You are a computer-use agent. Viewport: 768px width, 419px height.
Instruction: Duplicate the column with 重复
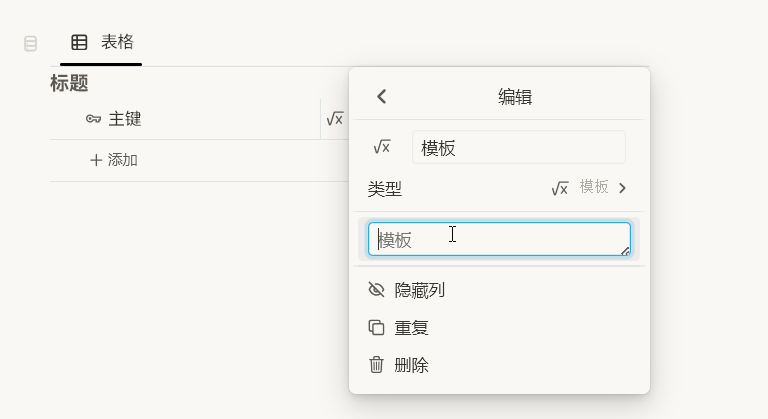[499, 327]
